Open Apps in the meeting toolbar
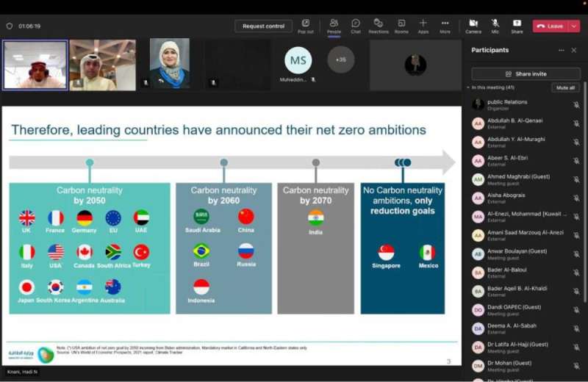The height and width of the screenshot is (382, 588). coord(423,26)
